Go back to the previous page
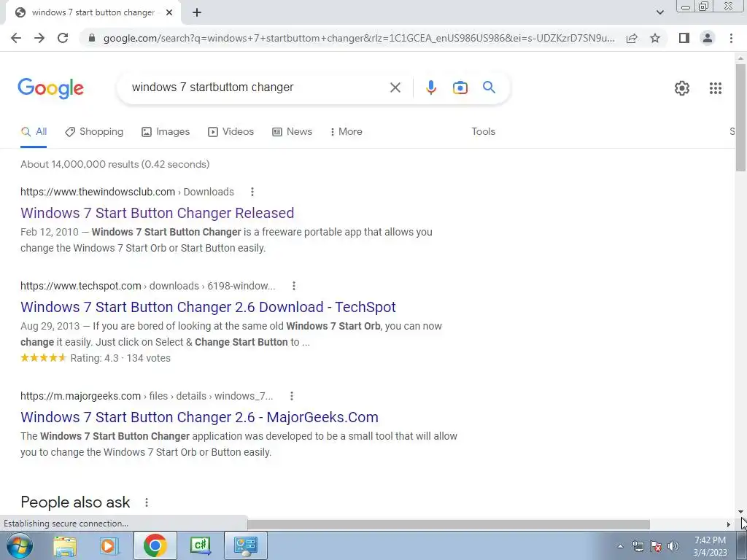The image size is (747, 560). coord(16,38)
